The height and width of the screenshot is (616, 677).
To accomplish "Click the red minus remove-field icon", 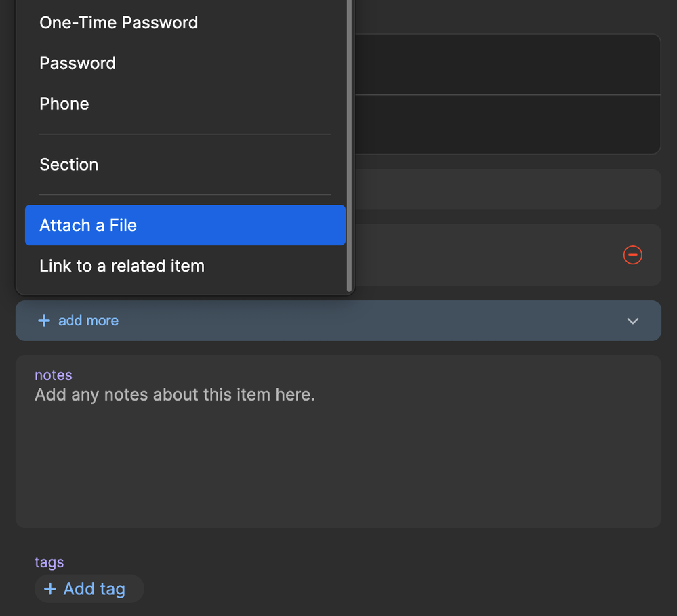I will 632,255.
